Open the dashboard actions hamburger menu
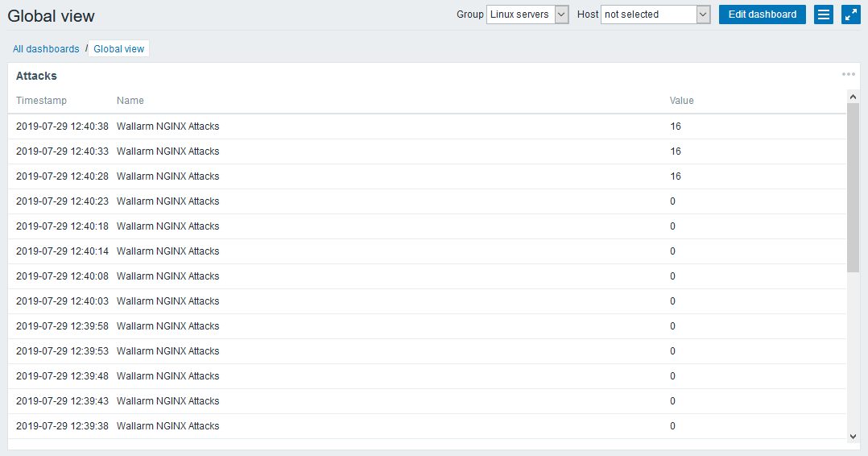868x456 pixels. pyautogui.click(x=823, y=15)
